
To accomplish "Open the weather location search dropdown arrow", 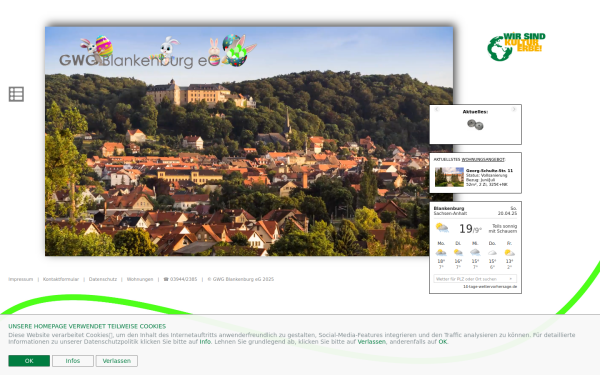I will click(x=511, y=279).
